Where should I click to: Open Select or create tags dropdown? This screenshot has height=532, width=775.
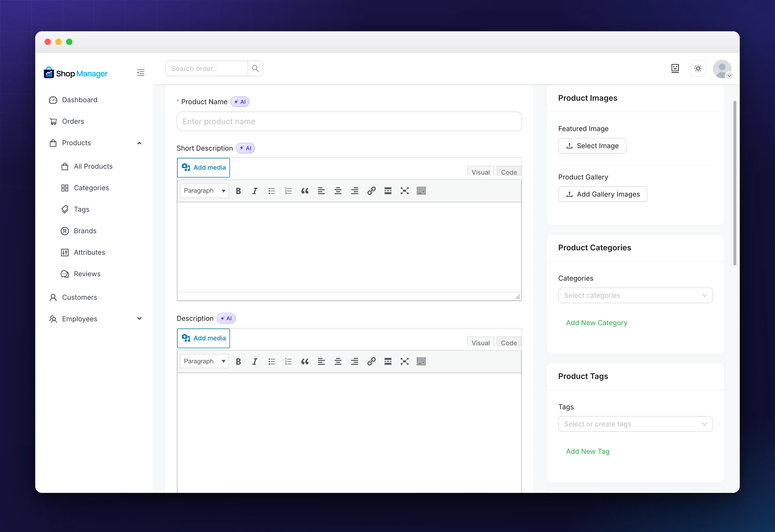coord(635,424)
